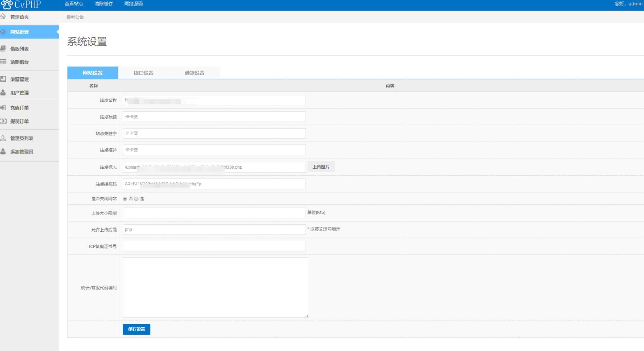Switch to the 网站设置 tab

click(x=92, y=73)
